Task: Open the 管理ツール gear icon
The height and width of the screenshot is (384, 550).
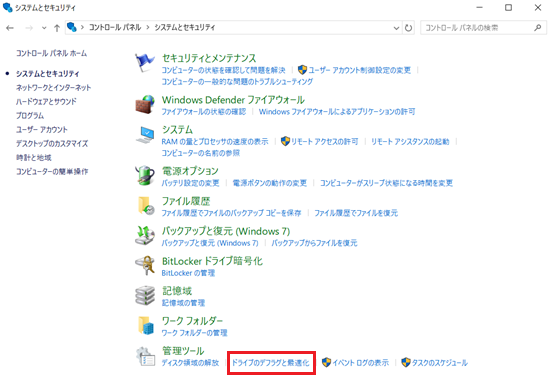Action: pos(145,356)
